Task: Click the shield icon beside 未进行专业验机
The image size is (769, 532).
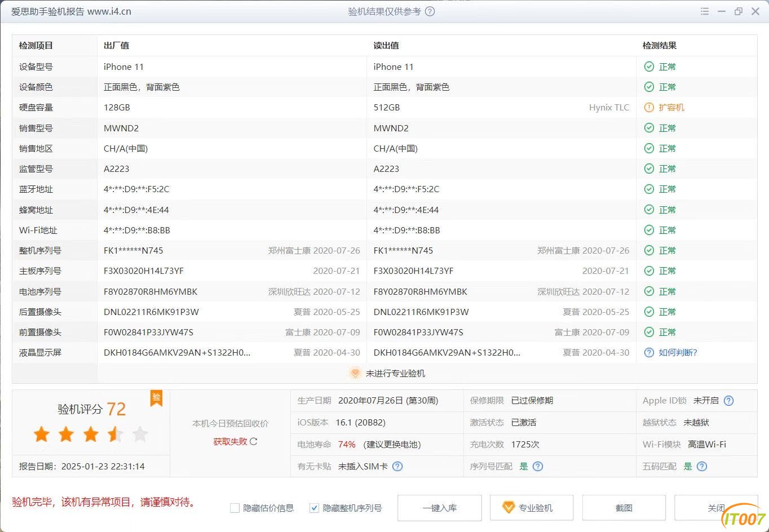Action: tap(355, 373)
